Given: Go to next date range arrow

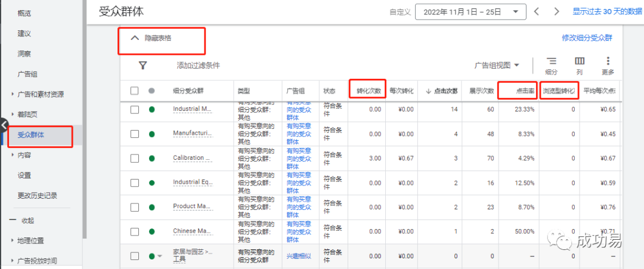Looking at the screenshot, I should [556, 11].
